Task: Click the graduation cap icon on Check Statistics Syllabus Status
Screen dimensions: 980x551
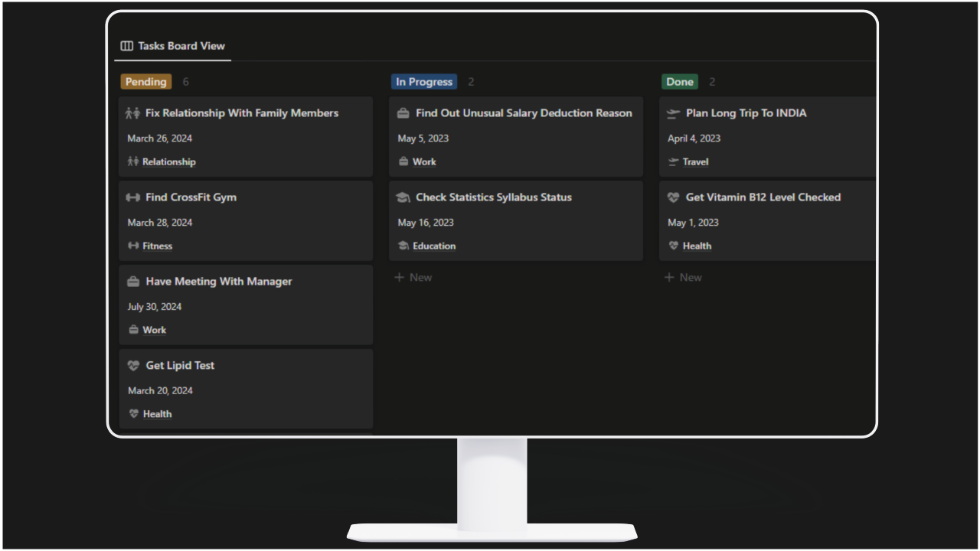Action: click(x=403, y=197)
